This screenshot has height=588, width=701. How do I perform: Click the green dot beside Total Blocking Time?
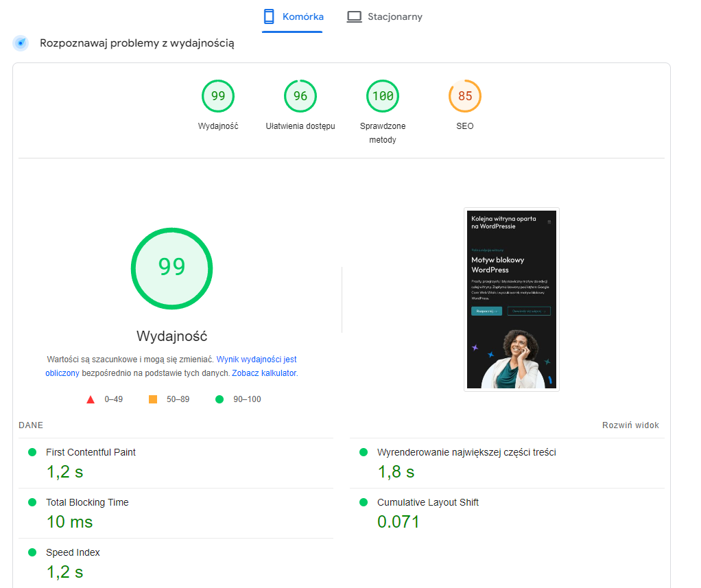point(32,502)
